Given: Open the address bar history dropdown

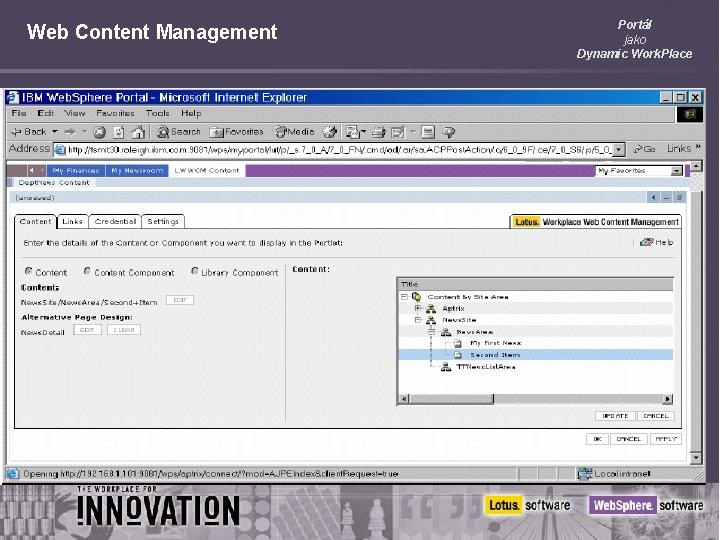Looking at the screenshot, I should pyautogui.click(x=619, y=150).
